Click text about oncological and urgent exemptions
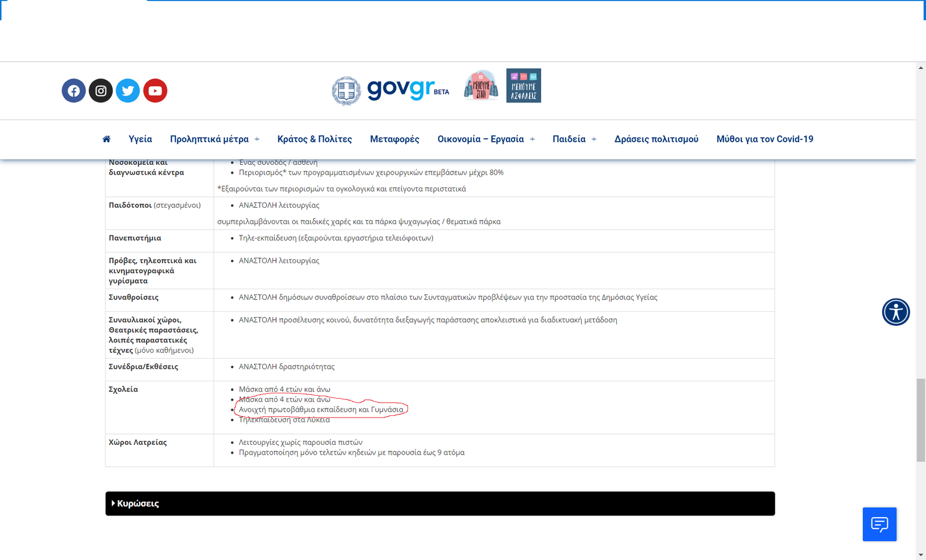The width and height of the screenshot is (926, 560). coord(341,189)
